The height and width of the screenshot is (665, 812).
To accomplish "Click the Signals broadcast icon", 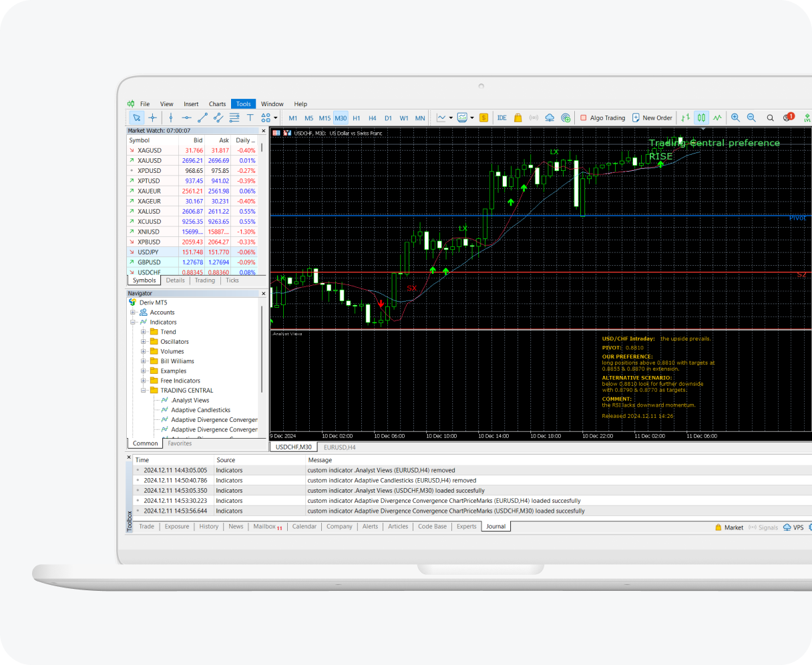I will [533, 118].
